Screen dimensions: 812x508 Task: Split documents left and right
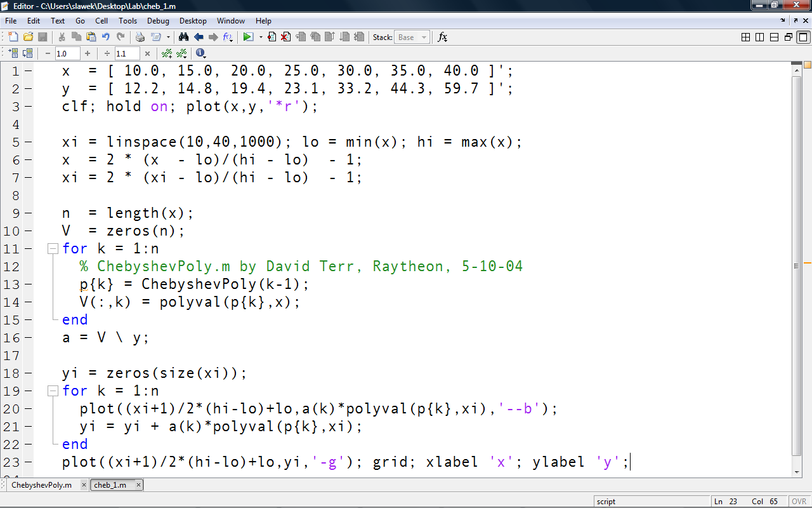point(760,37)
